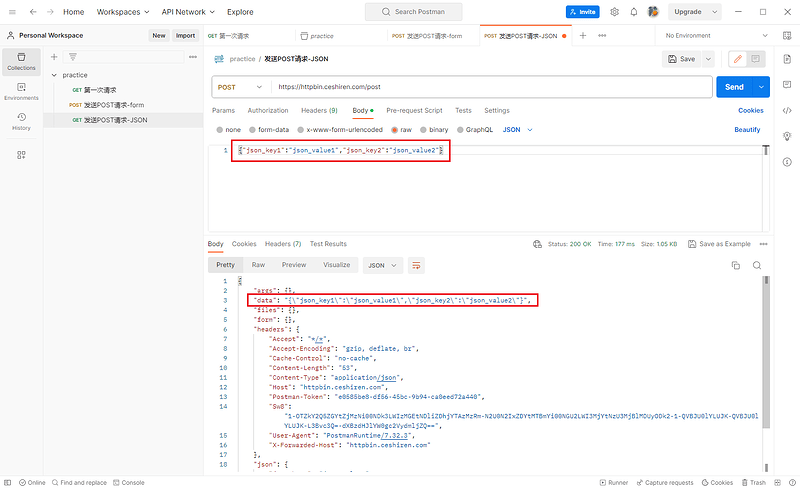Switch to the Authorization tab
The image size is (800, 489).
[268, 110]
